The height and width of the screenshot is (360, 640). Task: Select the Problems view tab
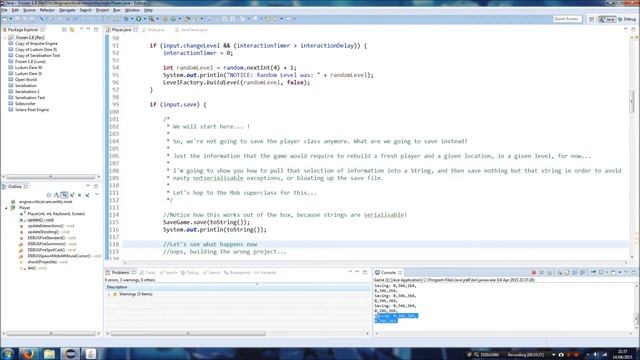[x=120, y=273]
